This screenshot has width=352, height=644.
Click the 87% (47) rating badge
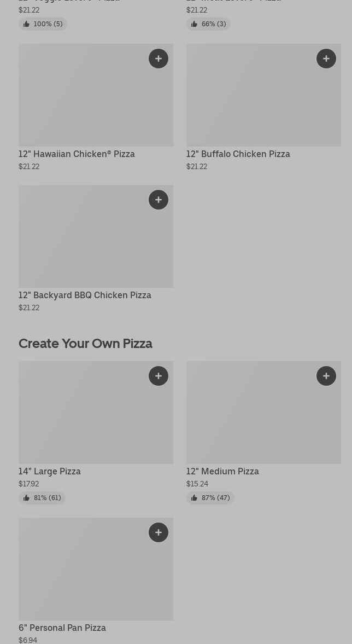pyautogui.click(x=210, y=498)
